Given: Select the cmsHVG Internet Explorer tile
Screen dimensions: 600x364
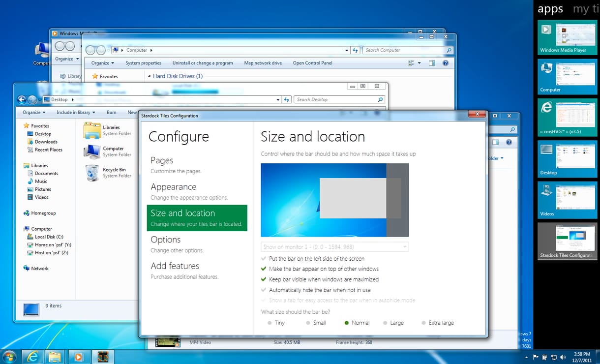Looking at the screenshot, I should (x=567, y=118).
